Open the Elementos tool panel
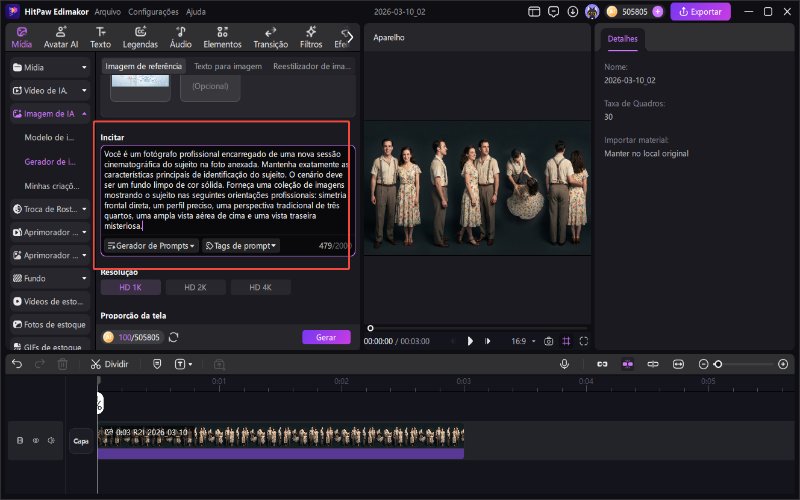The image size is (800, 500). pyautogui.click(x=222, y=38)
